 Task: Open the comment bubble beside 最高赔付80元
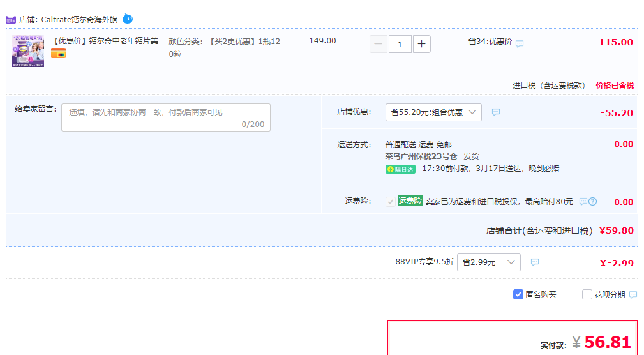(x=583, y=201)
